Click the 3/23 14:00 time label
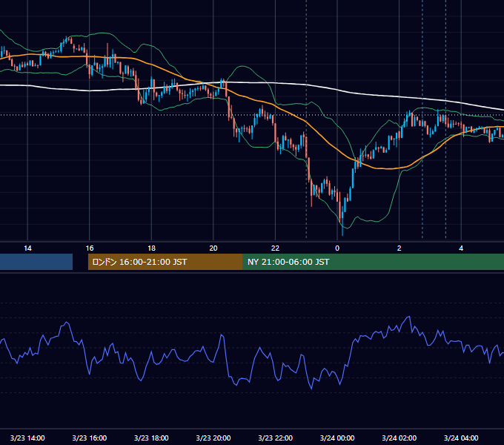The height and width of the screenshot is (445, 504). [x=27, y=438]
